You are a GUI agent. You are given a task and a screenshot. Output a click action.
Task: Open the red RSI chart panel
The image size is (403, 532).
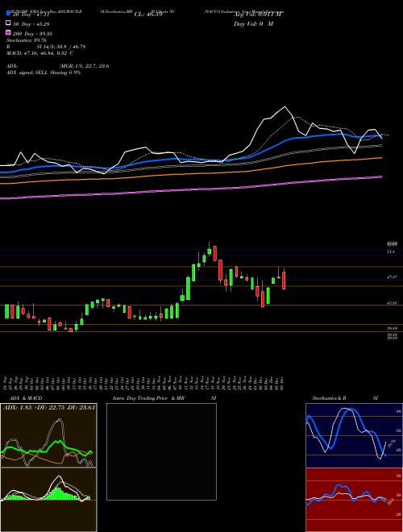pos(354,500)
